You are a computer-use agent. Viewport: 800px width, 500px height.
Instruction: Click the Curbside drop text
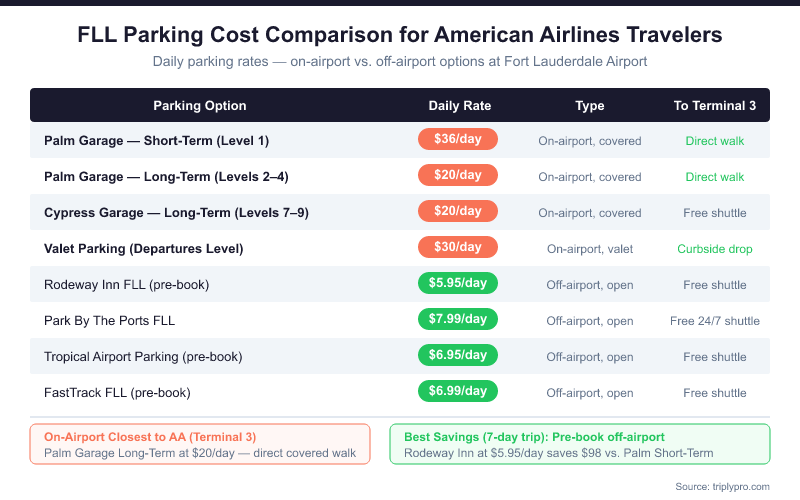click(714, 249)
